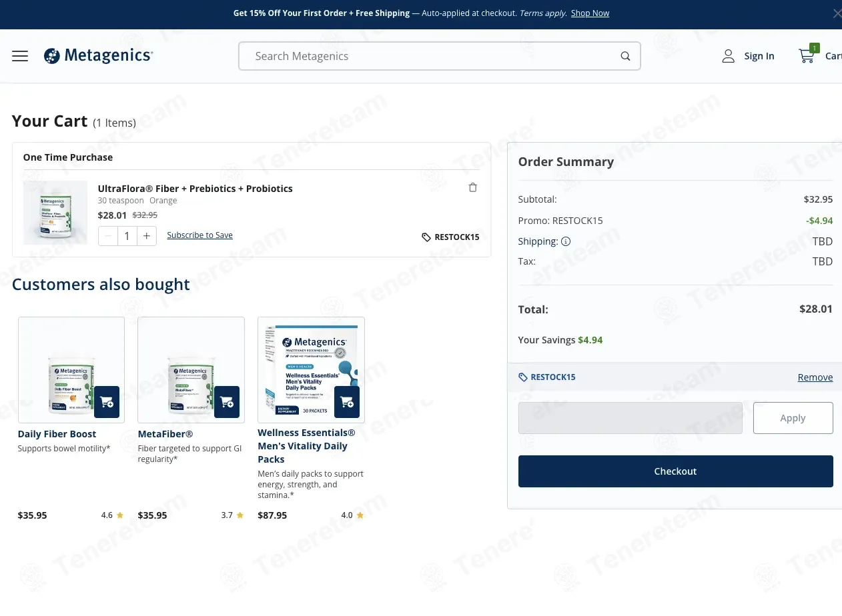Open the UltraFlora product thumbnail
Viewport: 842px width, 616px height.
[55, 213]
